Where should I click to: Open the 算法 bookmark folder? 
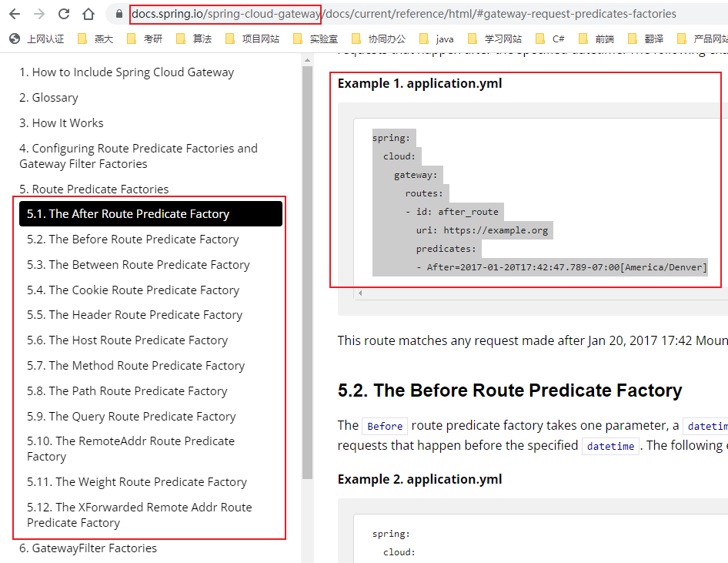194,39
